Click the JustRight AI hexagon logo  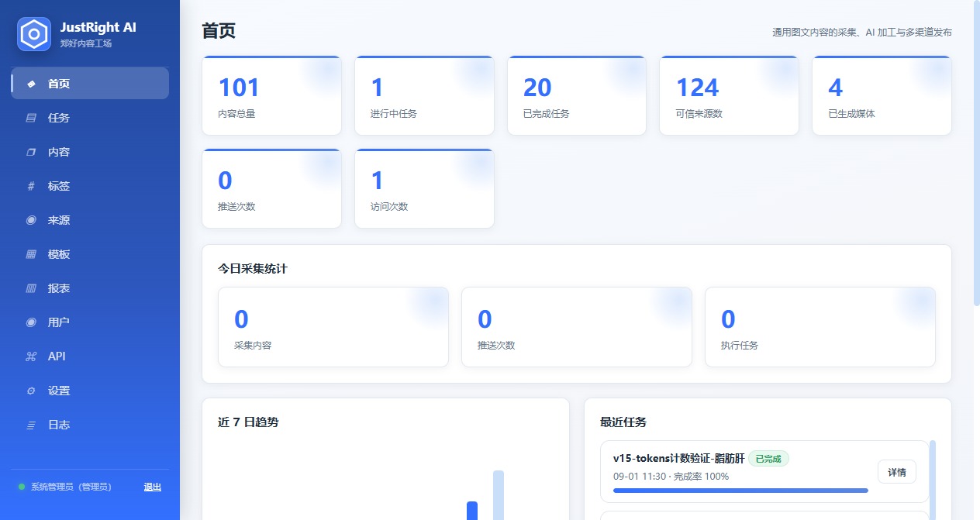point(34,34)
